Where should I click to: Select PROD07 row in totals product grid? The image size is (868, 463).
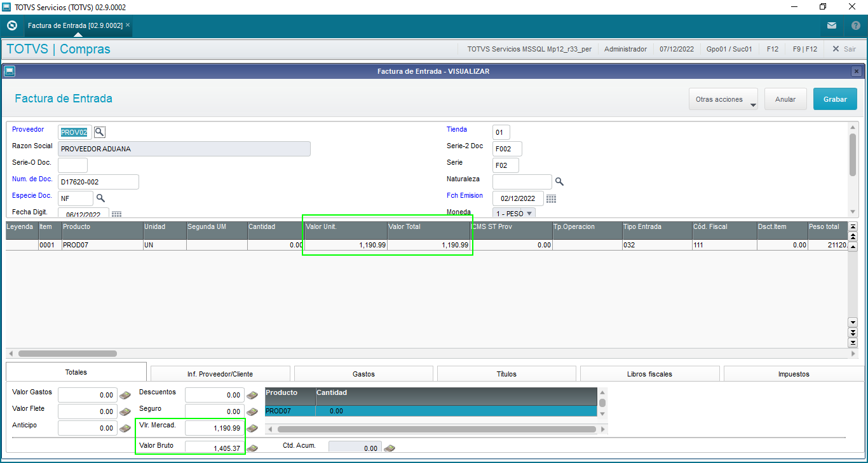431,411
